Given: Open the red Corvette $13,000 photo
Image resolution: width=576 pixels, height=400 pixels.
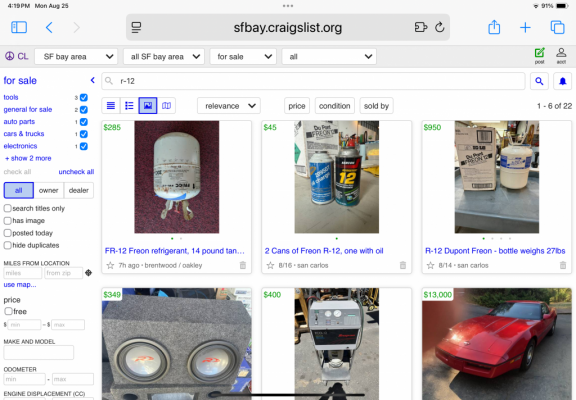Looking at the screenshot, I should click(x=497, y=344).
